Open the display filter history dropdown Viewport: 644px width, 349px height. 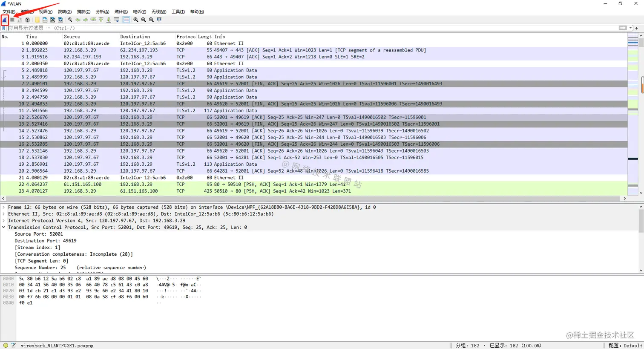631,28
